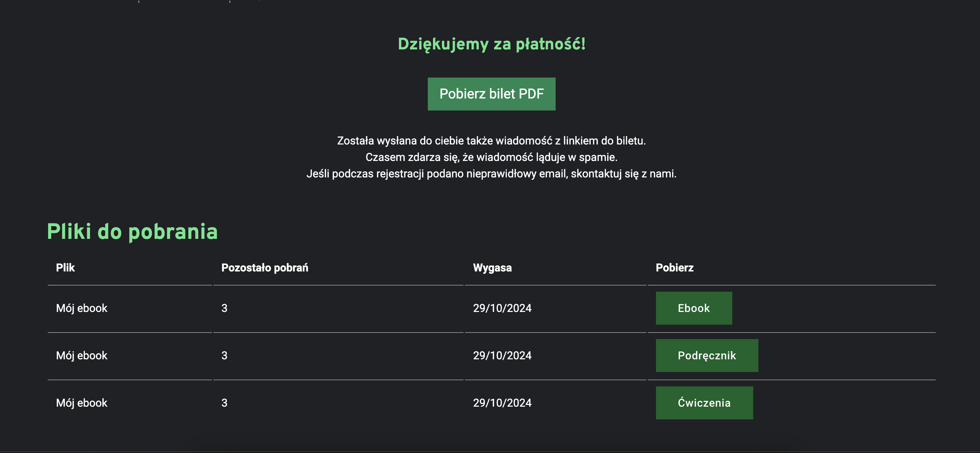
Task: Click the Pobierz column header
Action: click(675, 268)
